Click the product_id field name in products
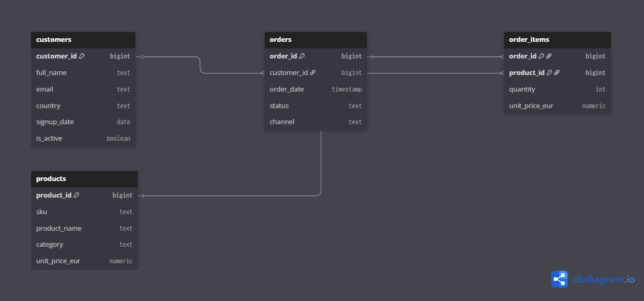644x301 pixels. (x=54, y=195)
